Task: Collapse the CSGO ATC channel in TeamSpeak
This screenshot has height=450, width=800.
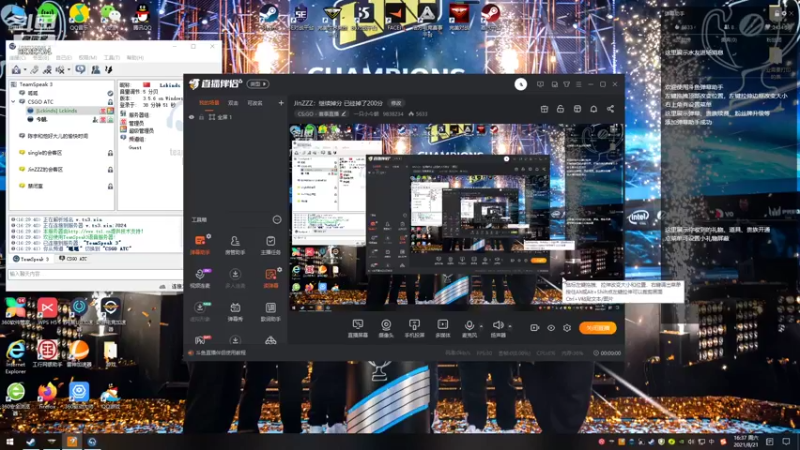Action: click(14, 102)
